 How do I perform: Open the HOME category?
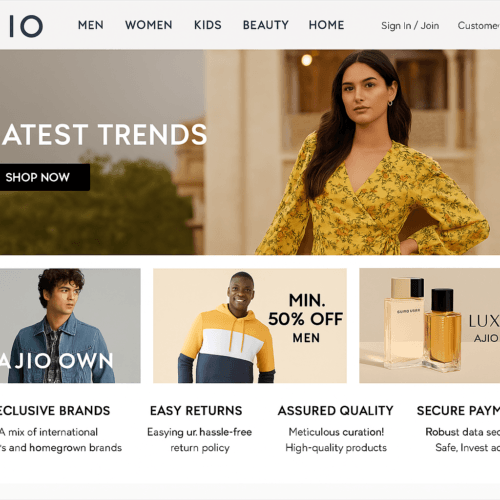coord(326,25)
